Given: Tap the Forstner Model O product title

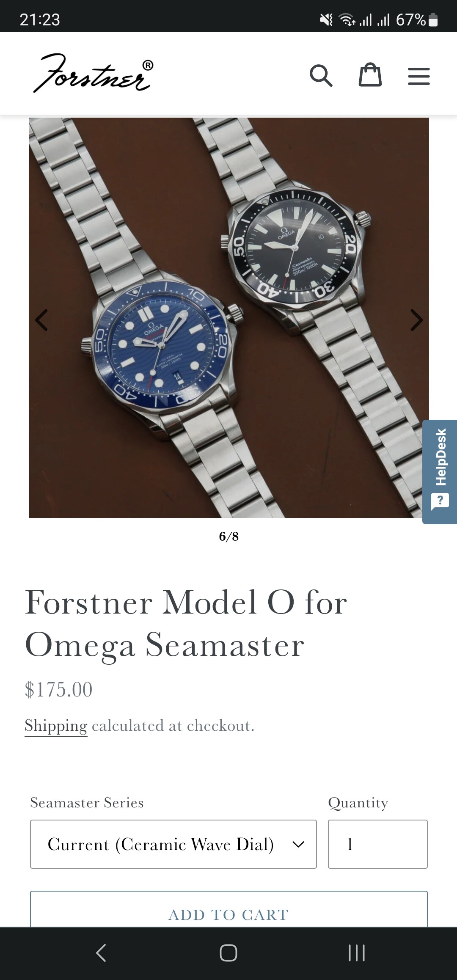Looking at the screenshot, I should click(x=186, y=623).
